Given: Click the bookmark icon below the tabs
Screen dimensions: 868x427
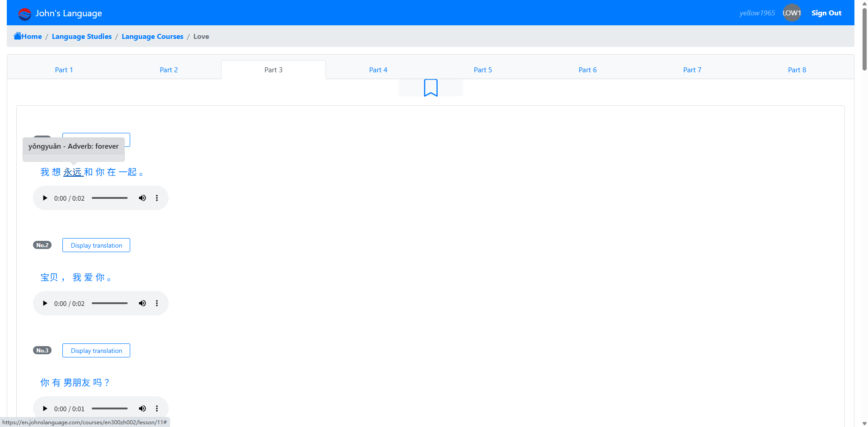Looking at the screenshot, I should coord(430,88).
